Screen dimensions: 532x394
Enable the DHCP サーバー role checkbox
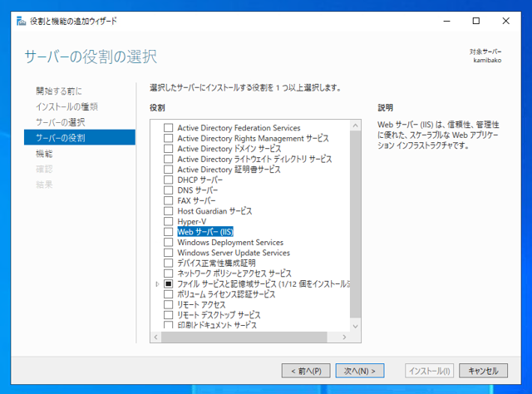click(168, 180)
